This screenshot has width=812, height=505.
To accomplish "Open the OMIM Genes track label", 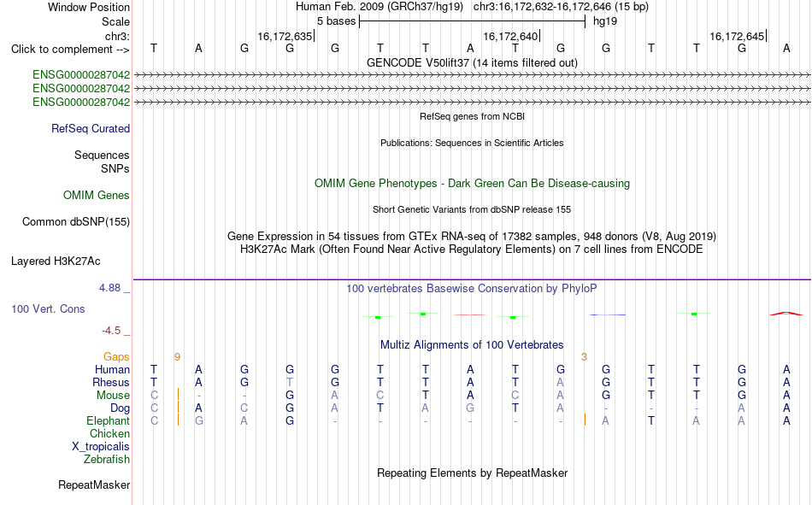I will tap(97, 196).
